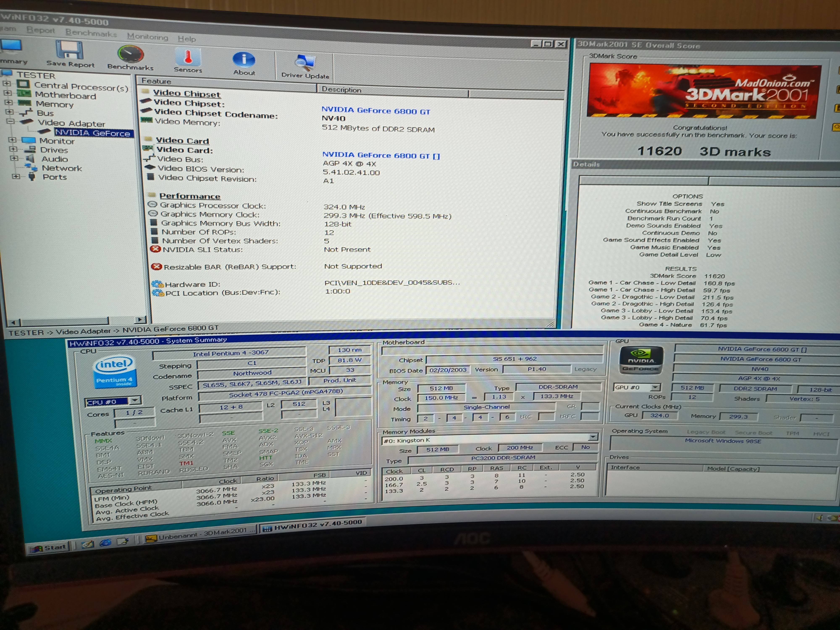Click the NVIDIA GeForce 6800 GT [] card link
840x630 pixels.
pyautogui.click(x=381, y=155)
